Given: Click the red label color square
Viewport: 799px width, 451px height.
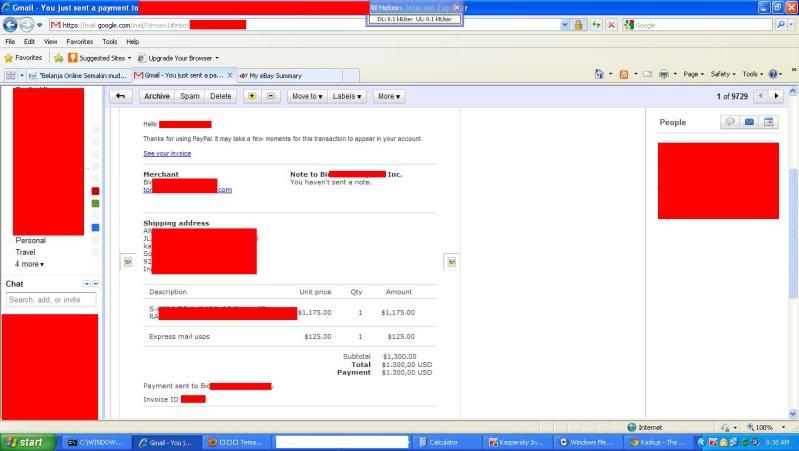Looking at the screenshot, I should pos(95,191).
